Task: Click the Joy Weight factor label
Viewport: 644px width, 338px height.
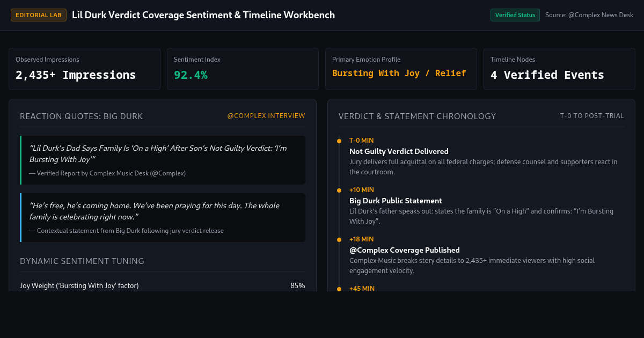Action: (x=79, y=286)
